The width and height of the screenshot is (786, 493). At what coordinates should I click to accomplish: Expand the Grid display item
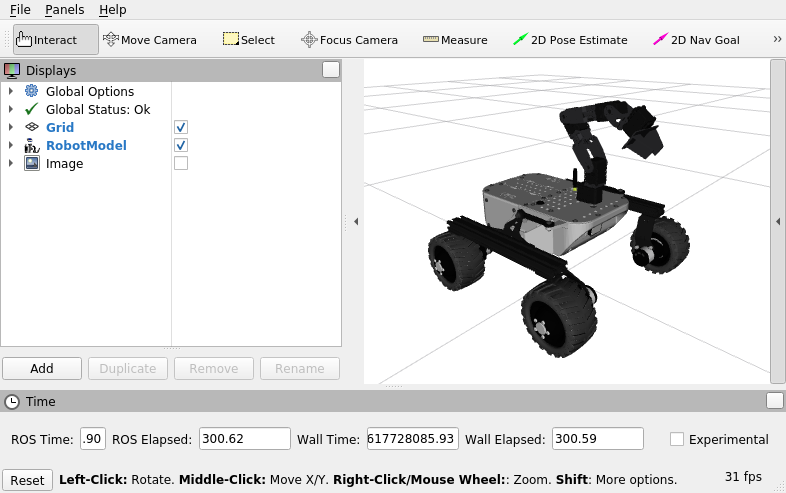coord(11,127)
